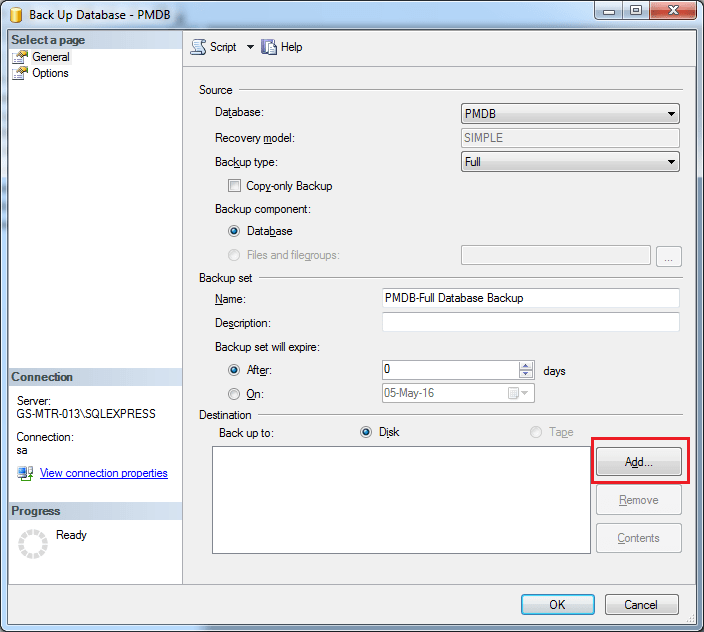Select the General page icon

[x=20, y=57]
